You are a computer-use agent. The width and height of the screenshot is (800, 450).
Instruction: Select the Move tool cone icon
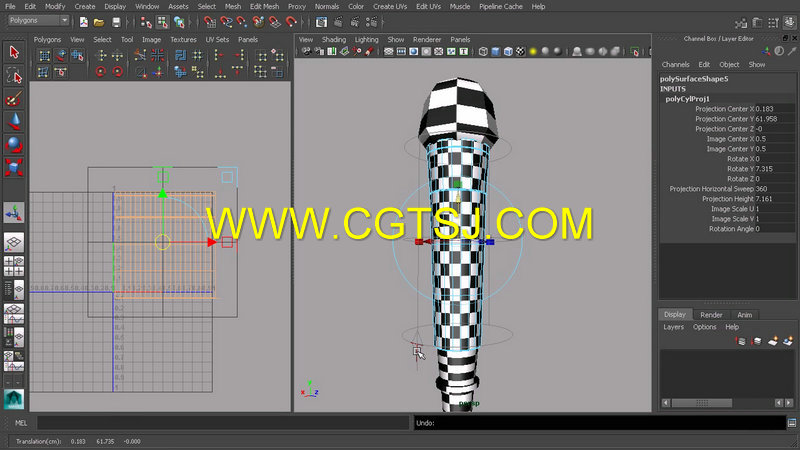pyautogui.click(x=14, y=122)
